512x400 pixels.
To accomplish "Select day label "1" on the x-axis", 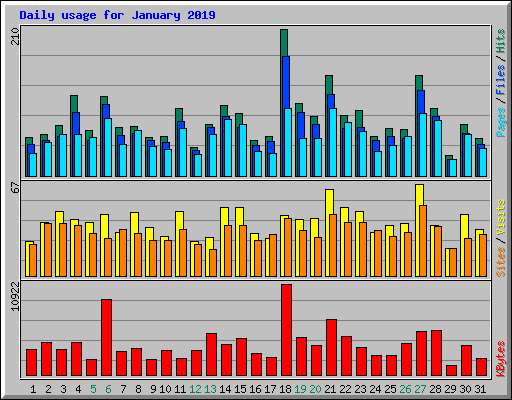I will click(33, 389).
